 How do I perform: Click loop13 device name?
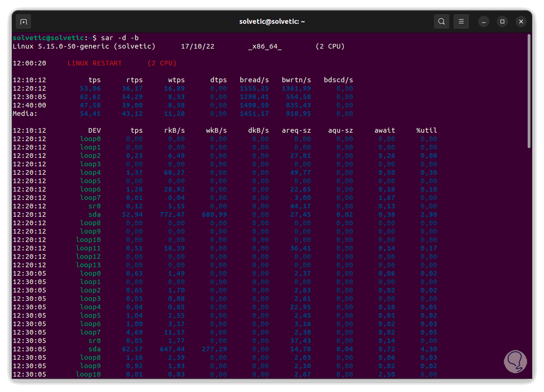tap(88, 265)
